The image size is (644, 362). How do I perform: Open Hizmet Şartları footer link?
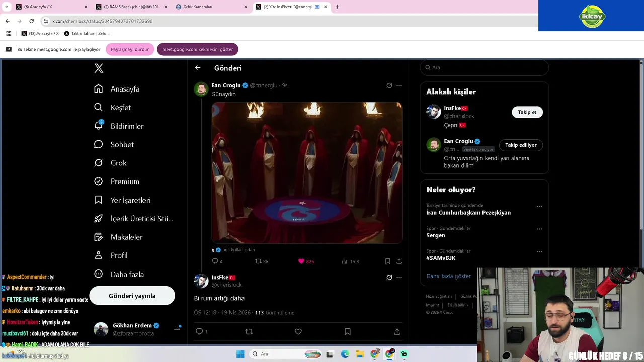pyautogui.click(x=439, y=296)
